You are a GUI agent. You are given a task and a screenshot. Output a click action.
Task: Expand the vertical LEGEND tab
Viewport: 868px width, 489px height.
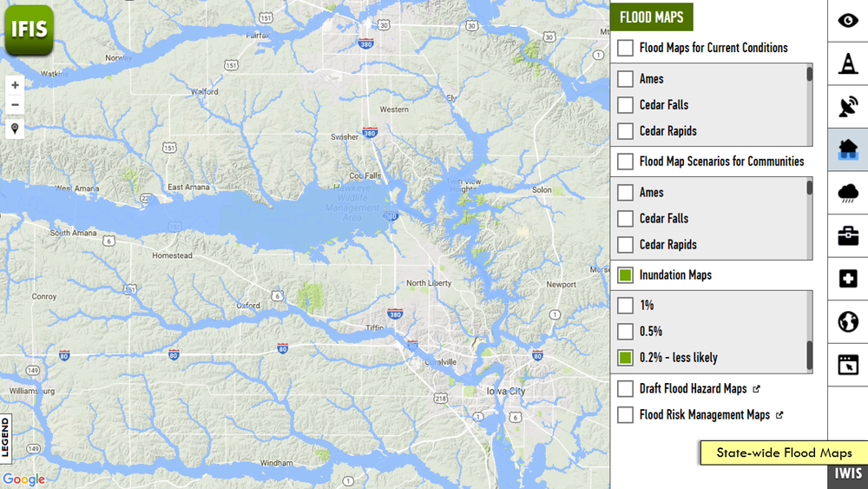[6, 438]
